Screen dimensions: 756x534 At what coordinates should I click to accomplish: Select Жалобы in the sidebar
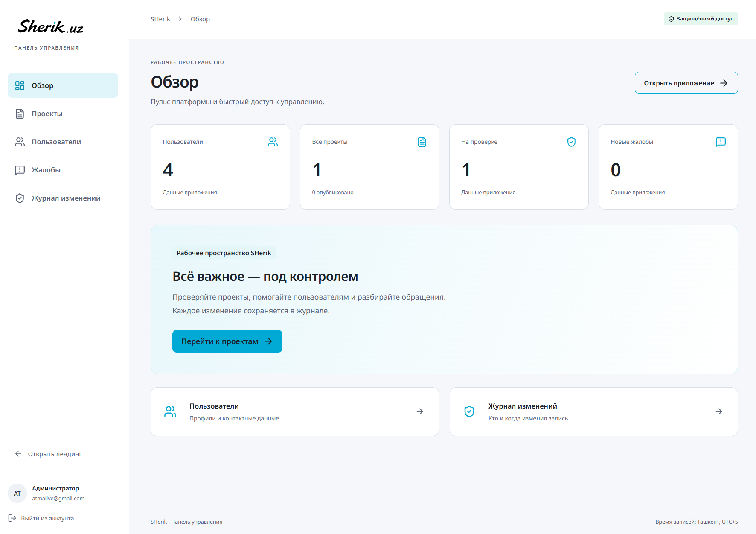(x=63, y=170)
